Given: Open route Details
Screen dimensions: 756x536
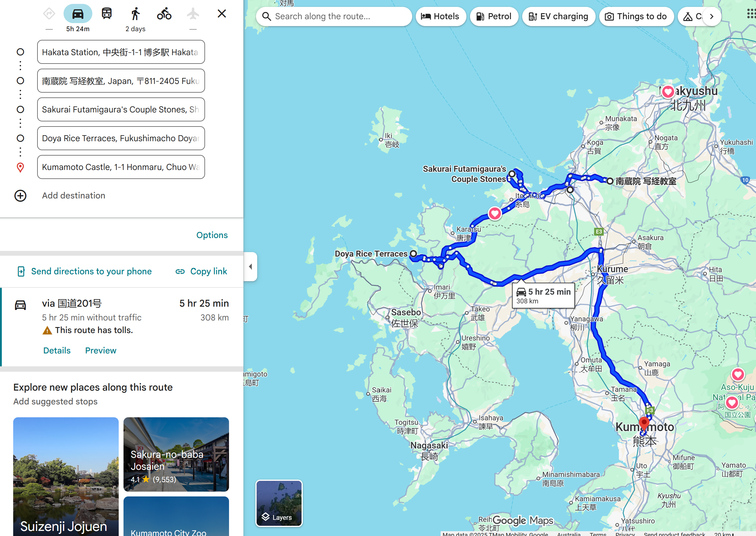Looking at the screenshot, I should coord(57,350).
